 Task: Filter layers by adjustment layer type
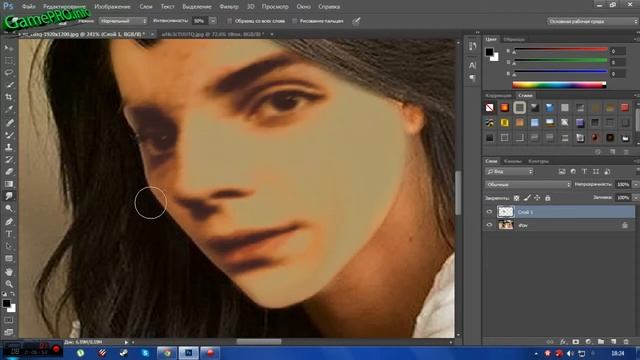pos(573,172)
